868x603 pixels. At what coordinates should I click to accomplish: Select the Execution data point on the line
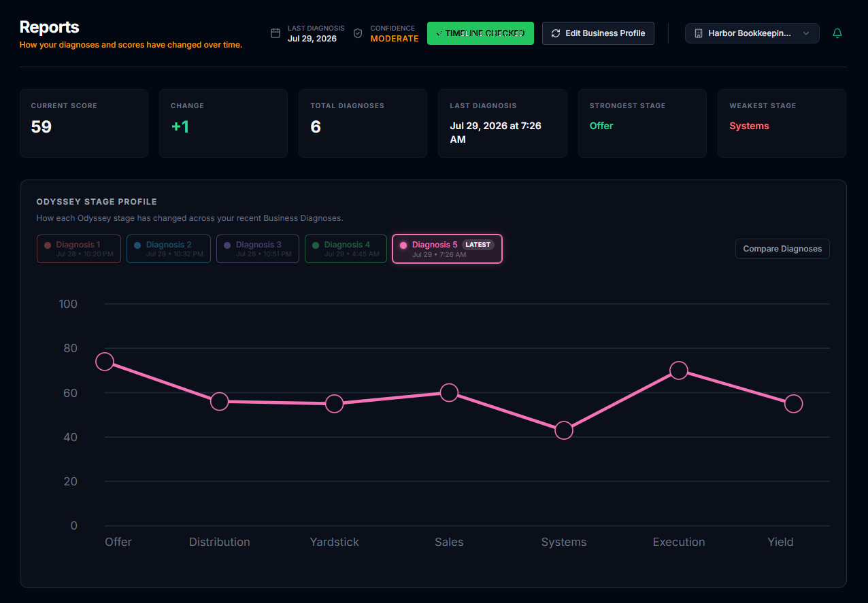point(679,371)
